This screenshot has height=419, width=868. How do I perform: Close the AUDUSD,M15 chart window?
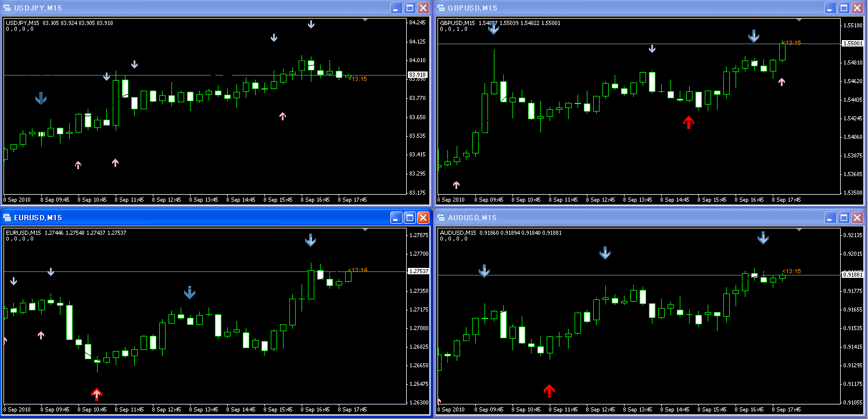[858, 217]
